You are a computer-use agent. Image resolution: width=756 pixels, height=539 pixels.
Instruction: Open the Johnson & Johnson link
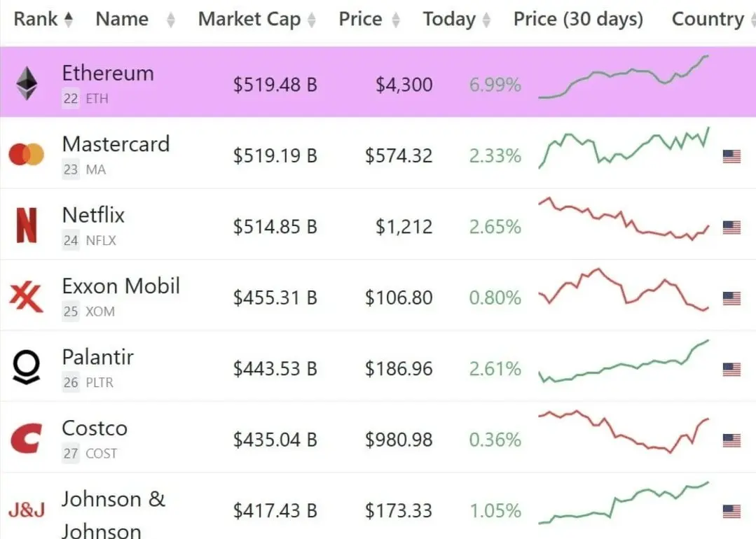pyautogui.click(x=114, y=514)
